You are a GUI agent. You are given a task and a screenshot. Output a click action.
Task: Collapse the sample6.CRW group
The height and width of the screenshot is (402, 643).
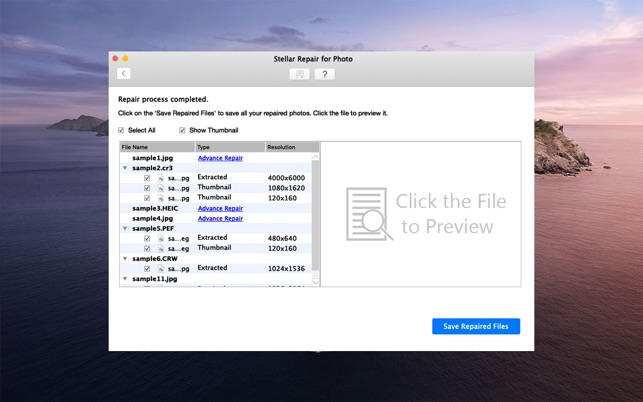click(x=125, y=258)
